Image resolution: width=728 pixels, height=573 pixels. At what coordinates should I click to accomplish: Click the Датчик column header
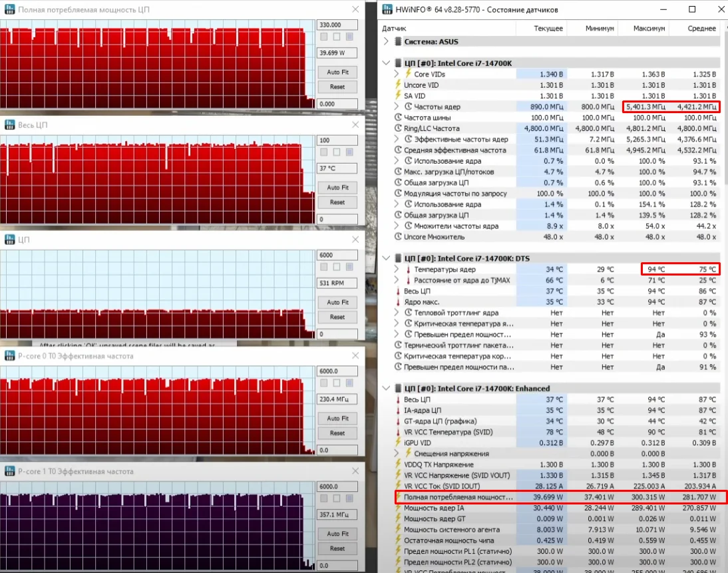point(448,29)
